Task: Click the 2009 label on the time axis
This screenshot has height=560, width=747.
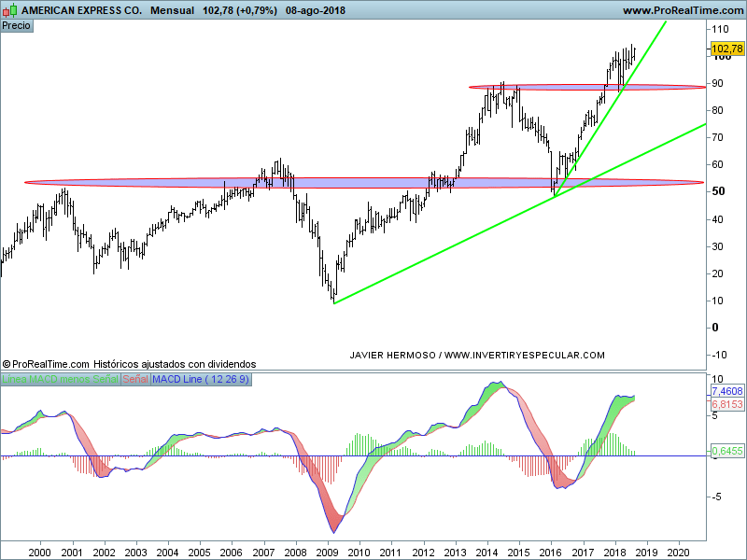Action: pos(326,552)
